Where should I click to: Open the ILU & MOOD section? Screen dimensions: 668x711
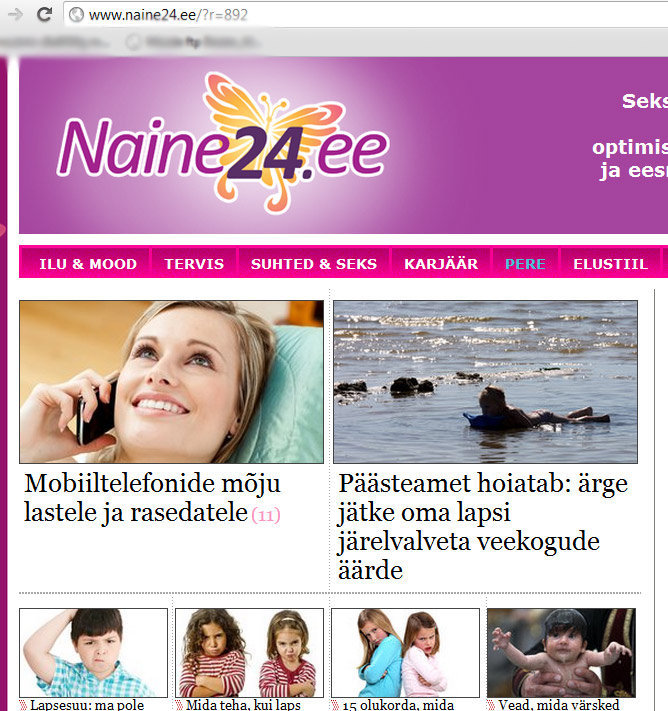(x=88, y=264)
